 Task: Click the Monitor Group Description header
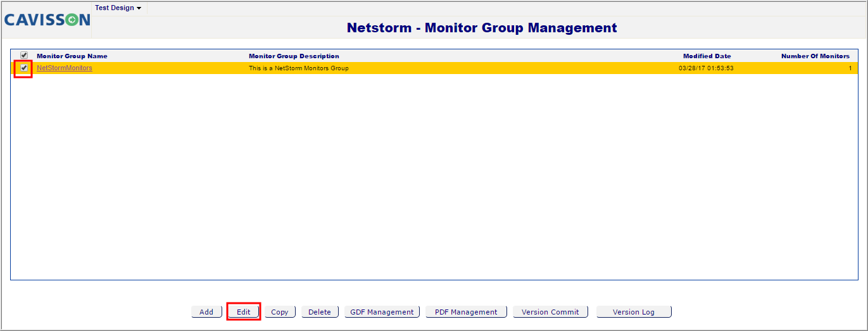coord(294,56)
